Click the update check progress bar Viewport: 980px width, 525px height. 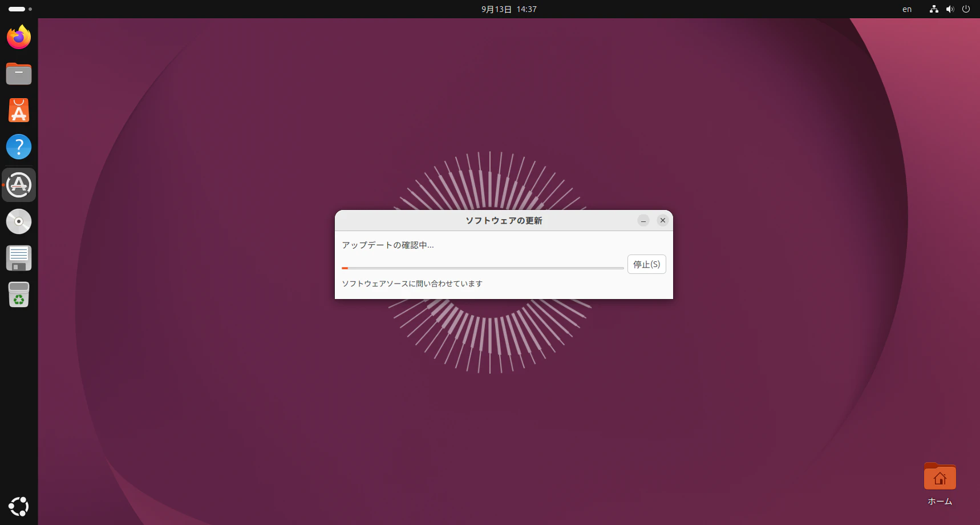pos(483,268)
